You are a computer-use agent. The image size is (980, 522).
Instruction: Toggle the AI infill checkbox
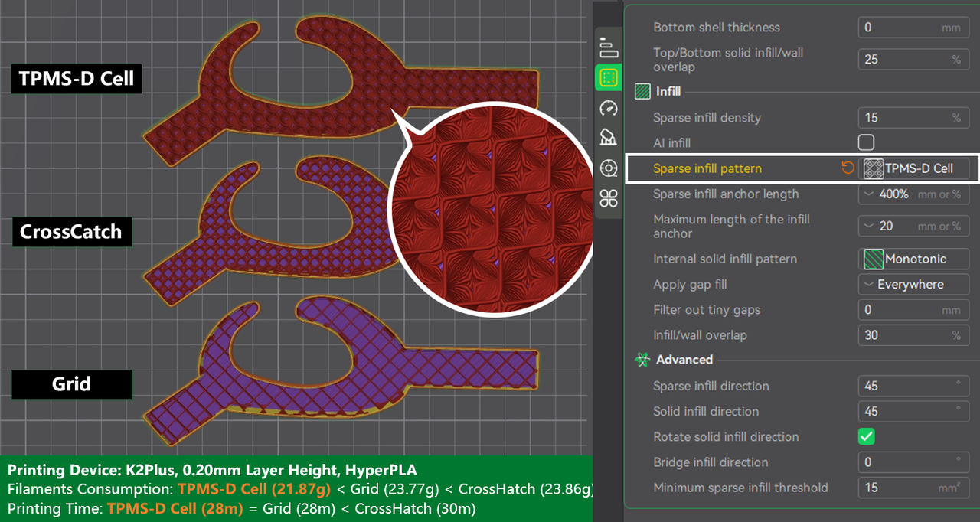(866, 142)
